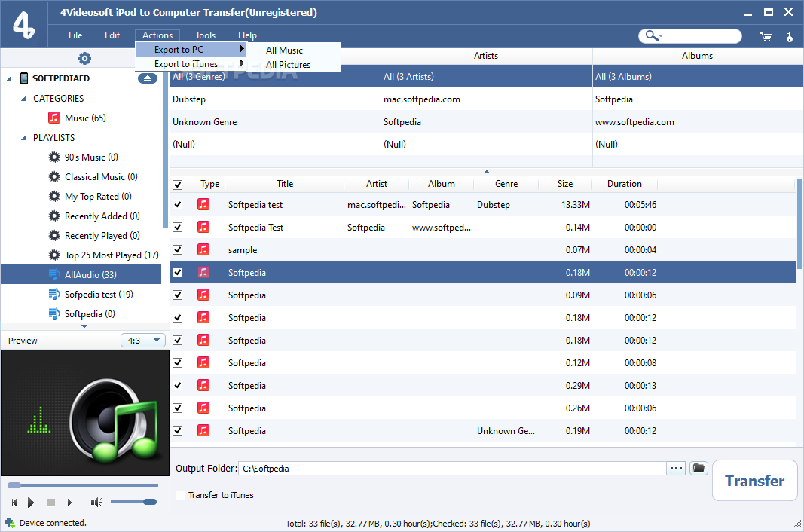This screenshot has height=532, width=804.
Task: Uncheck the Softpedia 0.09M row checkbox
Action: tap(177, 295)
